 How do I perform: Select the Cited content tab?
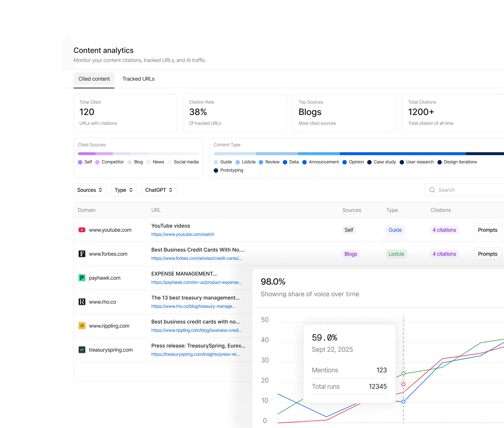tap(94, 79)
